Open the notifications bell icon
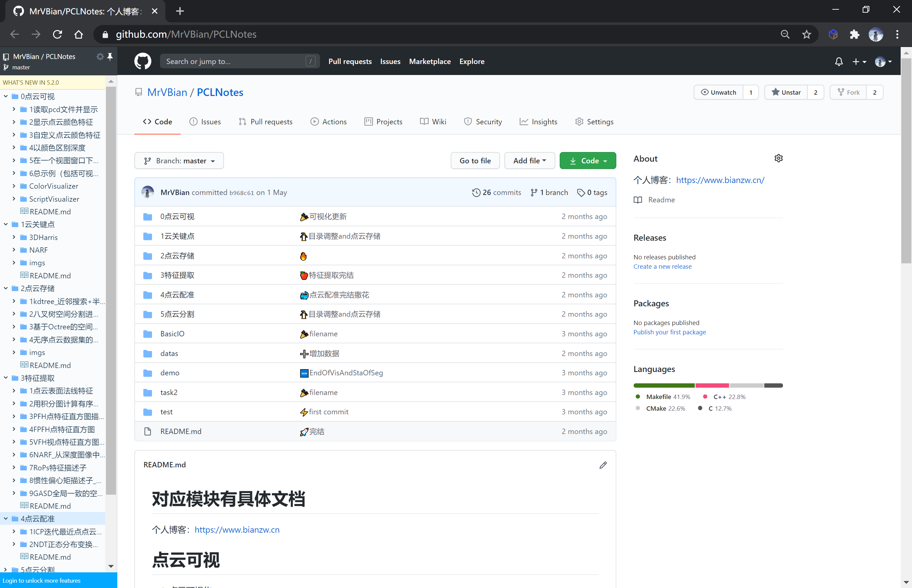Screen dimensions: 912x588 pos(839,61)
